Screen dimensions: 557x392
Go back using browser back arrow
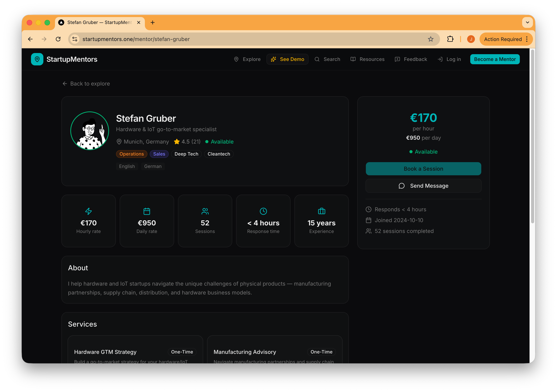click(x=30, y=39)
